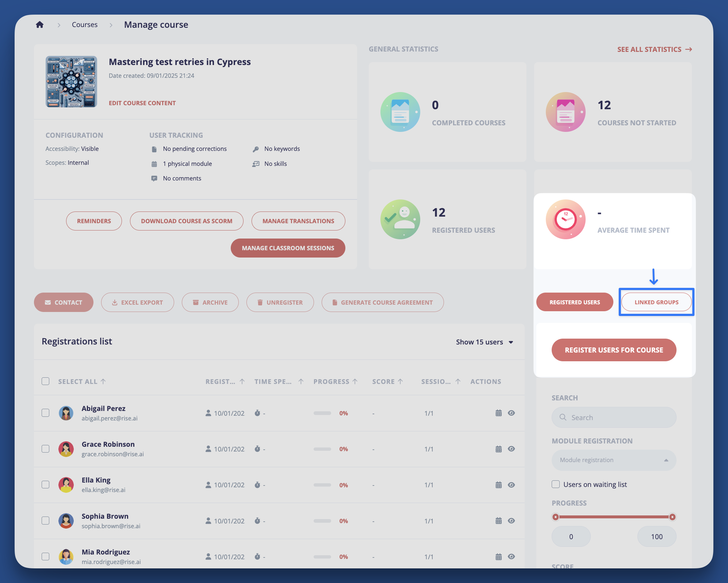
Task: Select Sophia Brown checkbox
Action: coord(46,521)
